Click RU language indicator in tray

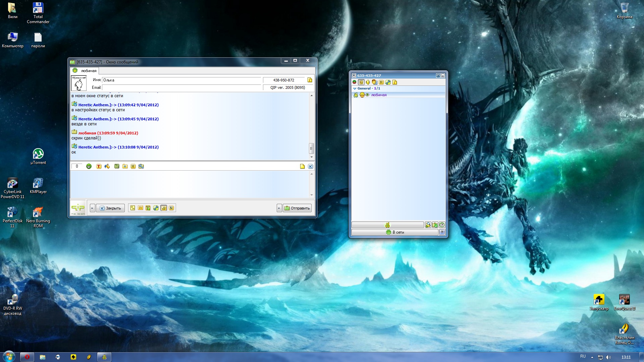tap(583, 357)
